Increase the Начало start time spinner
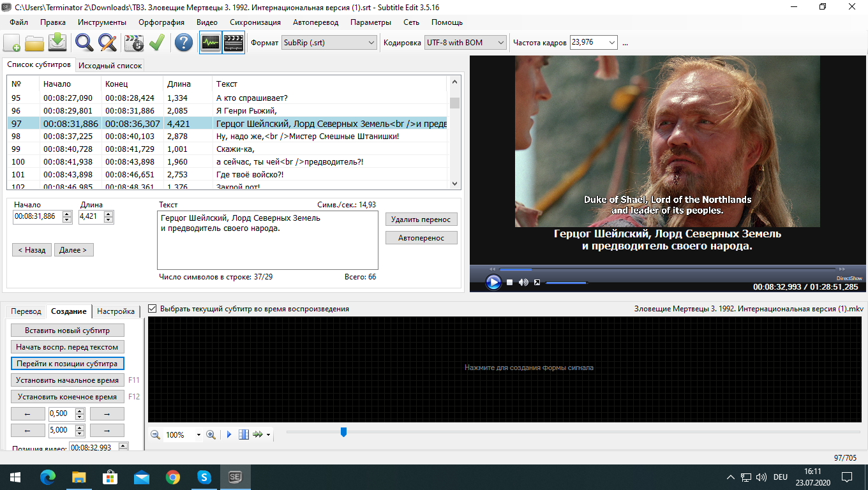Screen dimensions: 868x490 click(x=68, y=214)
